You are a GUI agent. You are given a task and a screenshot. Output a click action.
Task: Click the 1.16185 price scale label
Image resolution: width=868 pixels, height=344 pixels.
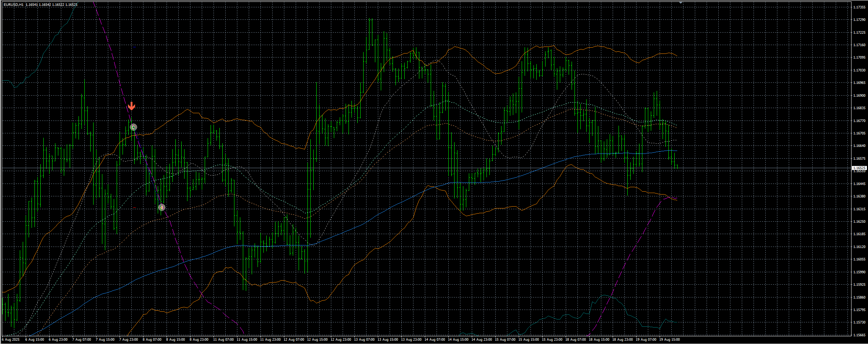click(859, 234)
